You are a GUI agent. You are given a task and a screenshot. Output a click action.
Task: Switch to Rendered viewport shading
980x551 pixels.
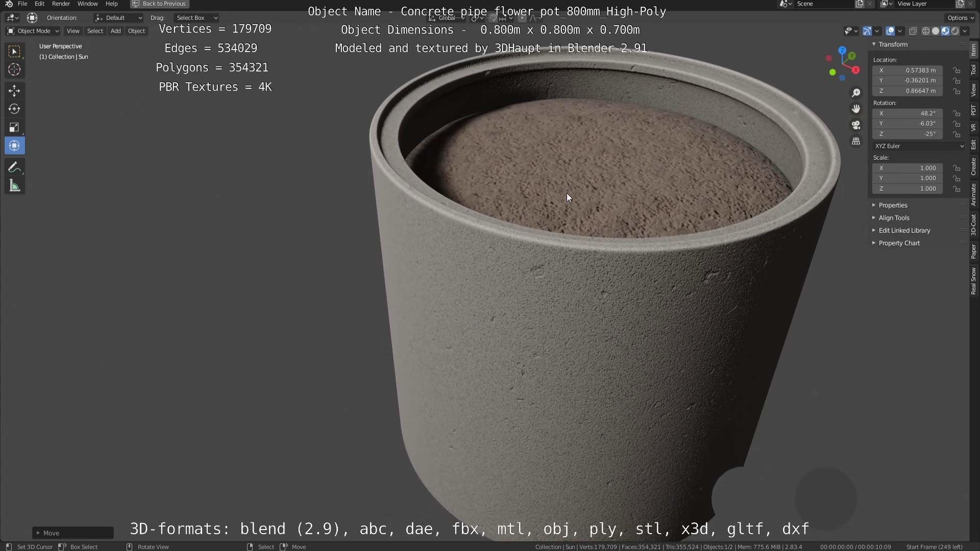coord(955,31)
